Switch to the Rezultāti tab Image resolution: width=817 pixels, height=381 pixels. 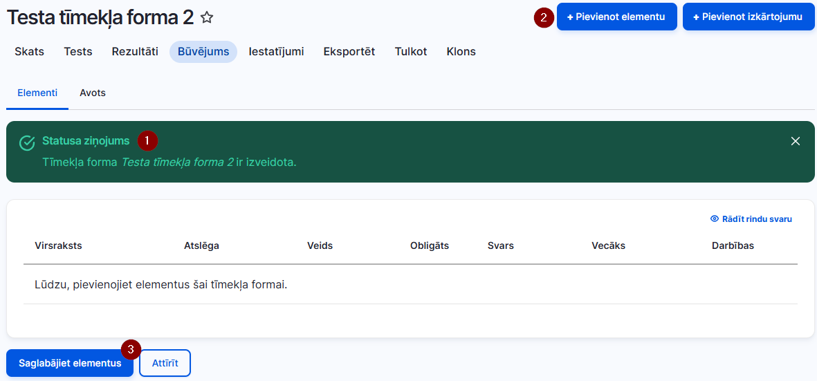(x=135, y=52)
